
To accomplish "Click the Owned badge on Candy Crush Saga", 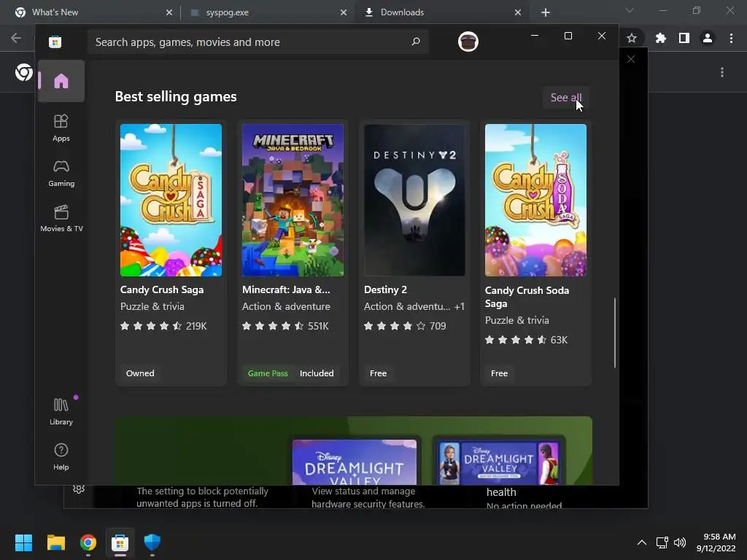I will click(x=140, y=373).
